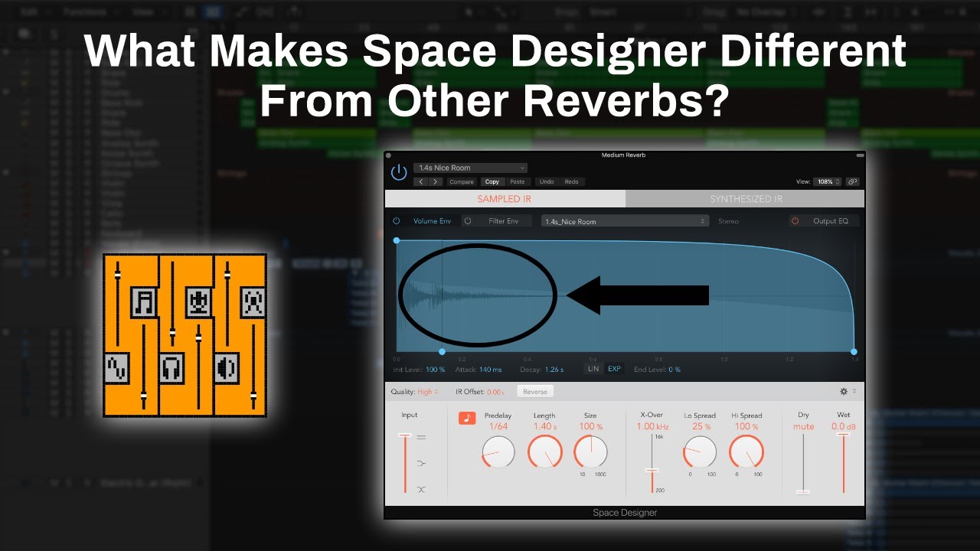The image size is (980, 551).
Task: Toggle the Output EQ power icon
Action: click(795, 221)
